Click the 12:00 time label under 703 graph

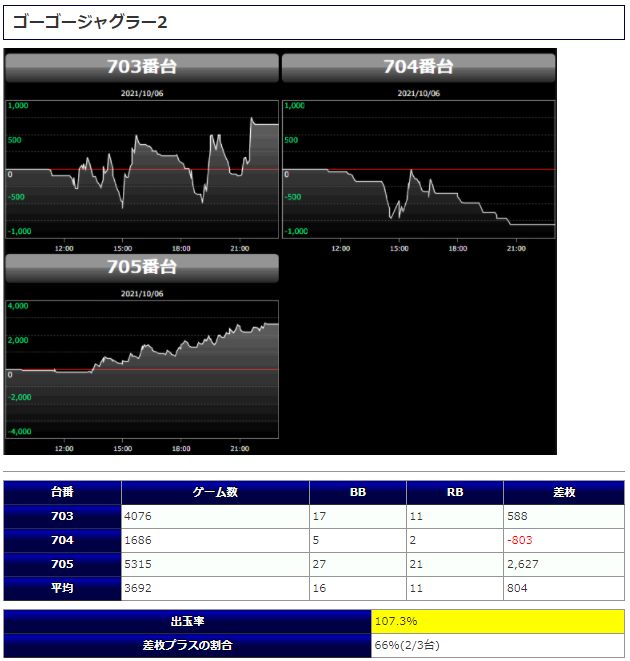click(x=64, y=249)
